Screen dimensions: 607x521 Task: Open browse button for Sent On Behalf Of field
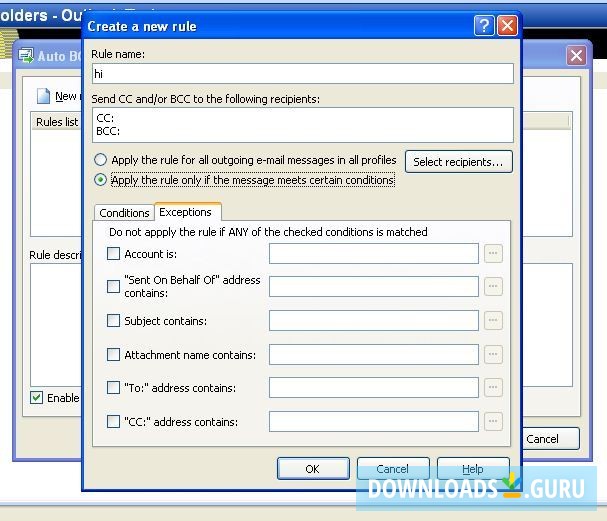pyautogui.click(x=493, y=286)
